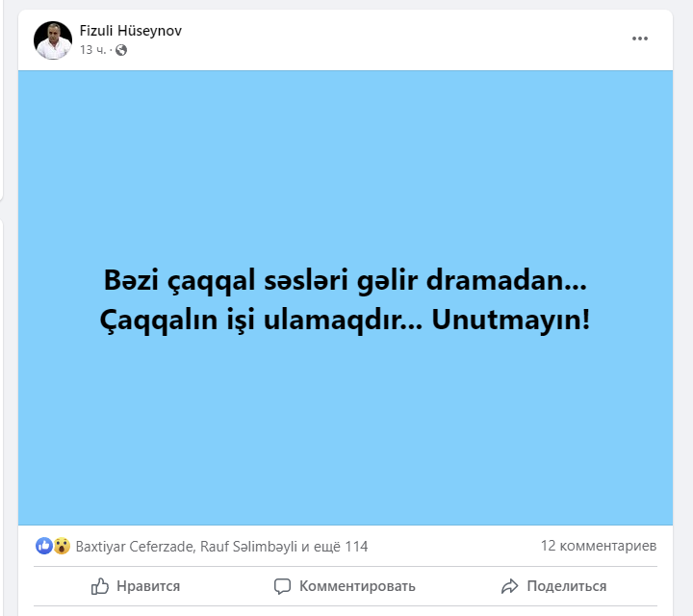Click the blue like reaction icon
This screenshot has width=693, height=616.
(44, 546)
